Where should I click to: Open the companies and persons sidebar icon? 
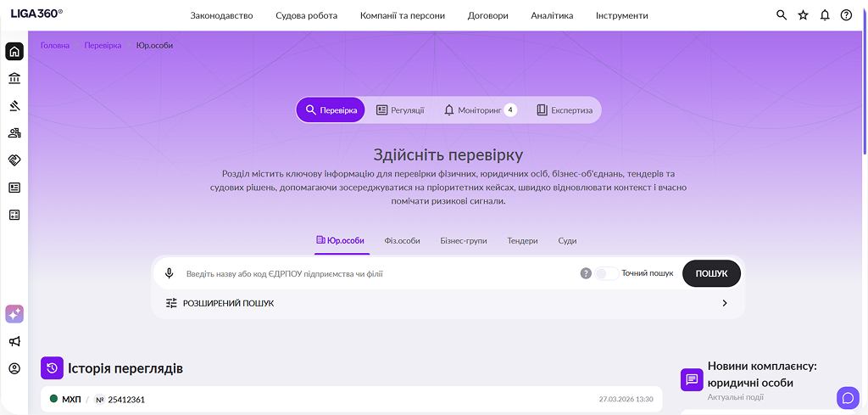14,132
